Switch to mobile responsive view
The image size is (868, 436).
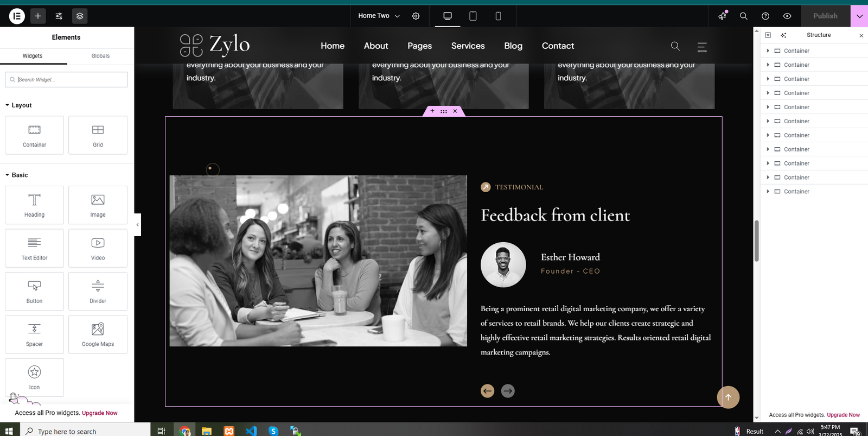[x=498, y=16]
